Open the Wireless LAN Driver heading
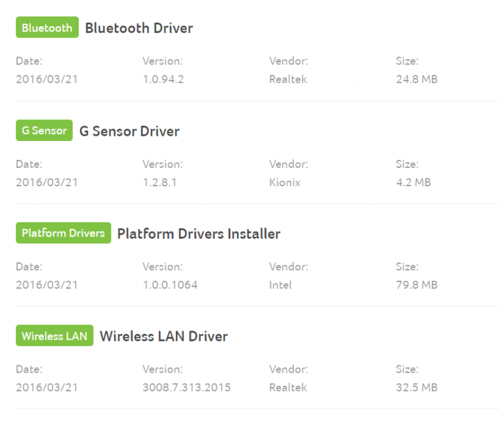 click(x=163, y=336)
